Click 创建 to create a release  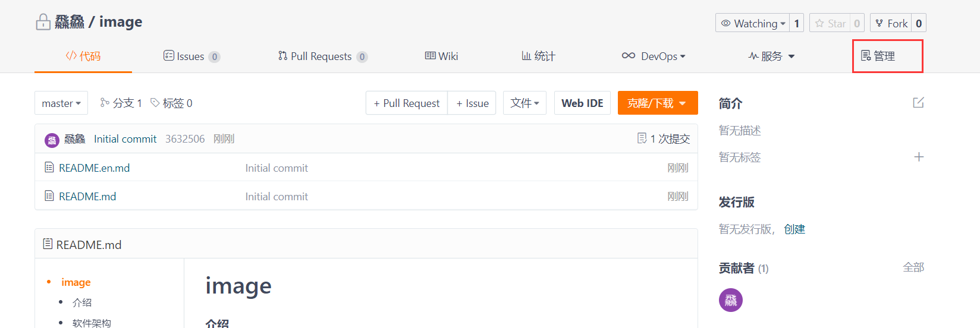(x=794, y=229)
